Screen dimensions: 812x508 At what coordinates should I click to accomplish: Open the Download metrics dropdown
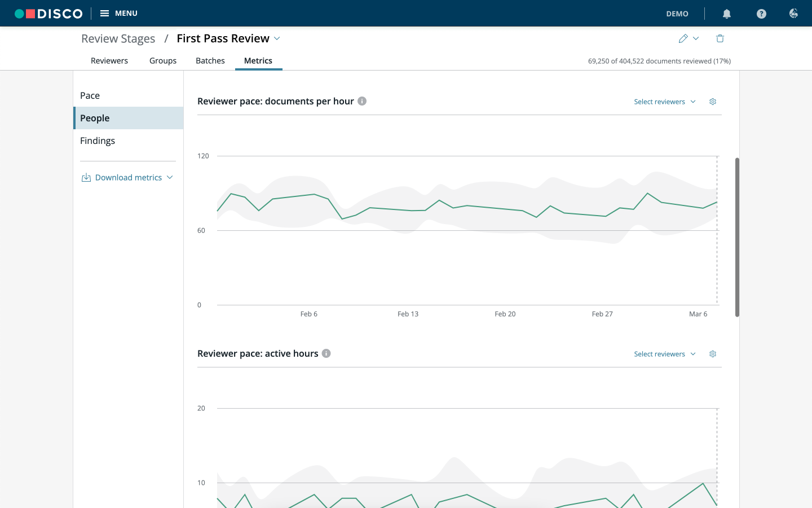(x=127, y=177)
